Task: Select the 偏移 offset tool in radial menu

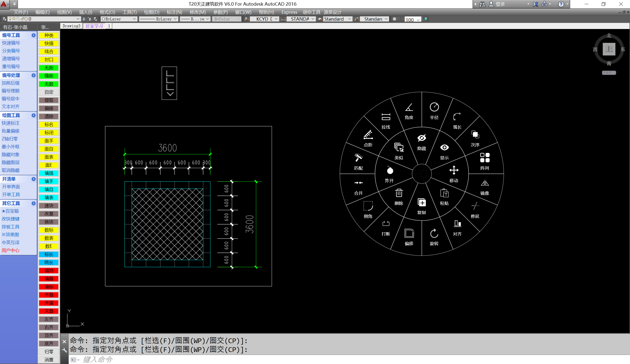Action: (409, 237)
